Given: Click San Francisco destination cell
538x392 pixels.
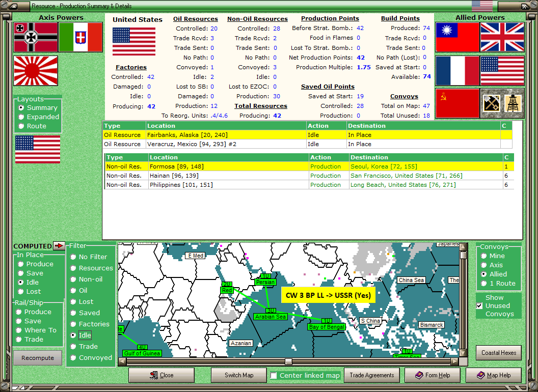Looking at the screenshot, I should pos(426,176).
